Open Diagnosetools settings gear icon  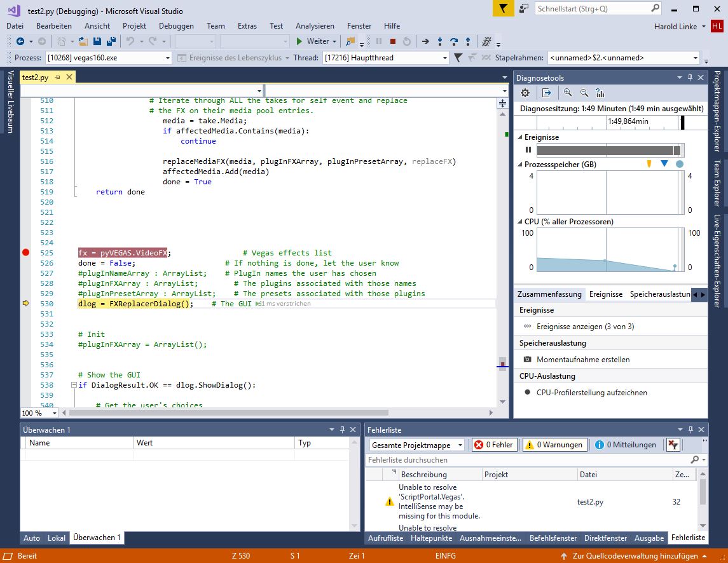pyautogui.click(x=525, y=93)
